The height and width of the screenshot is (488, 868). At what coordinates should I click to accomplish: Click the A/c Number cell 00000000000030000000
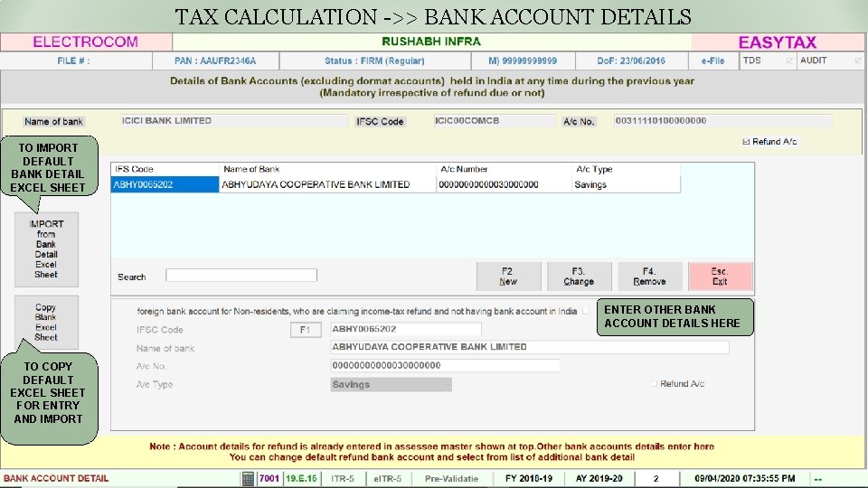(504, 184)
